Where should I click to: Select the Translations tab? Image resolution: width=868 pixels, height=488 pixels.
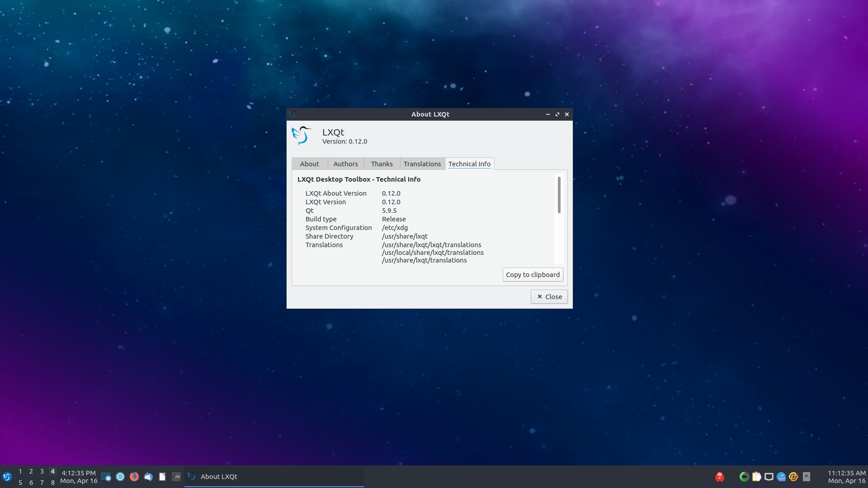tap(422, 163)
